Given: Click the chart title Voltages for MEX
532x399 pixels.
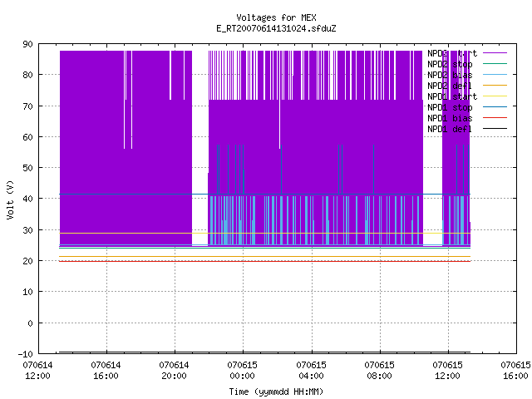Looking at the screenshot, I should tap(276, 17).
